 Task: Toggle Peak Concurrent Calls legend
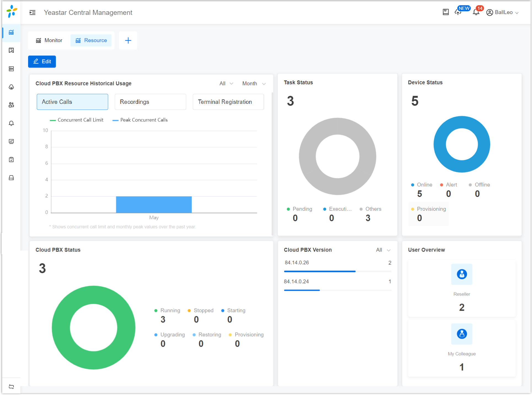tap(140, 120)
